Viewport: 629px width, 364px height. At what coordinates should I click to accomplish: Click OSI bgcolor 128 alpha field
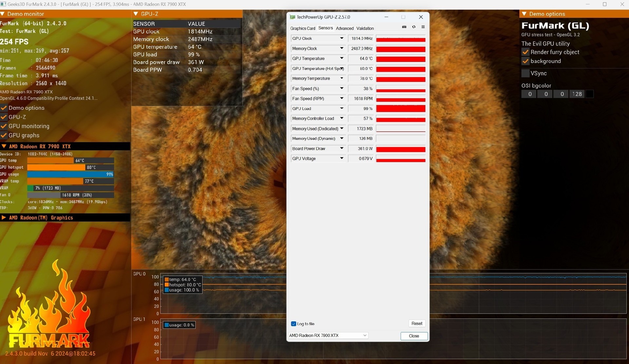tap(577, 94)
